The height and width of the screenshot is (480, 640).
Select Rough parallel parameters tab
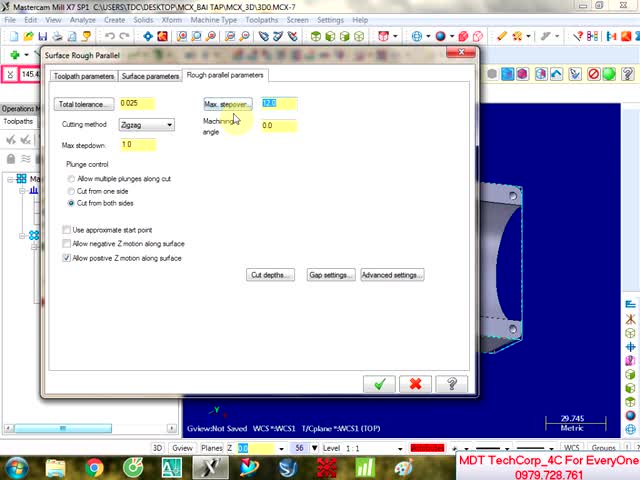click(x=225, y=75)
